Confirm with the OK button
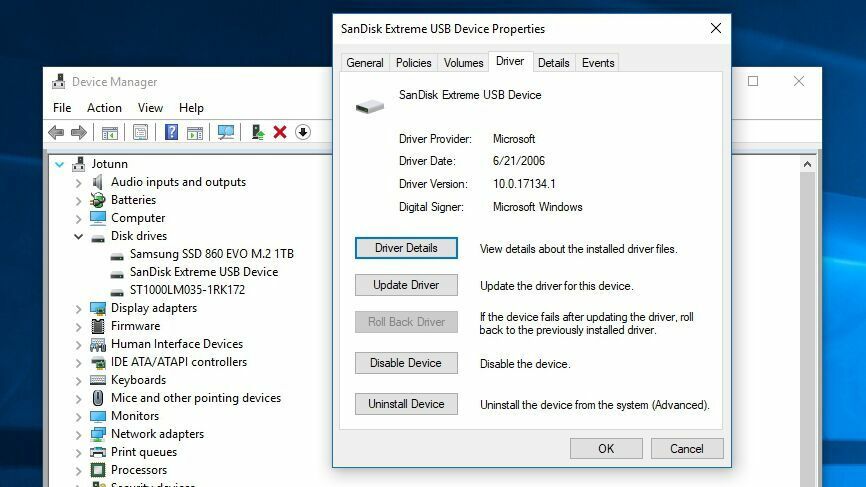Screen dimensions: 866x487 point(606,448)
